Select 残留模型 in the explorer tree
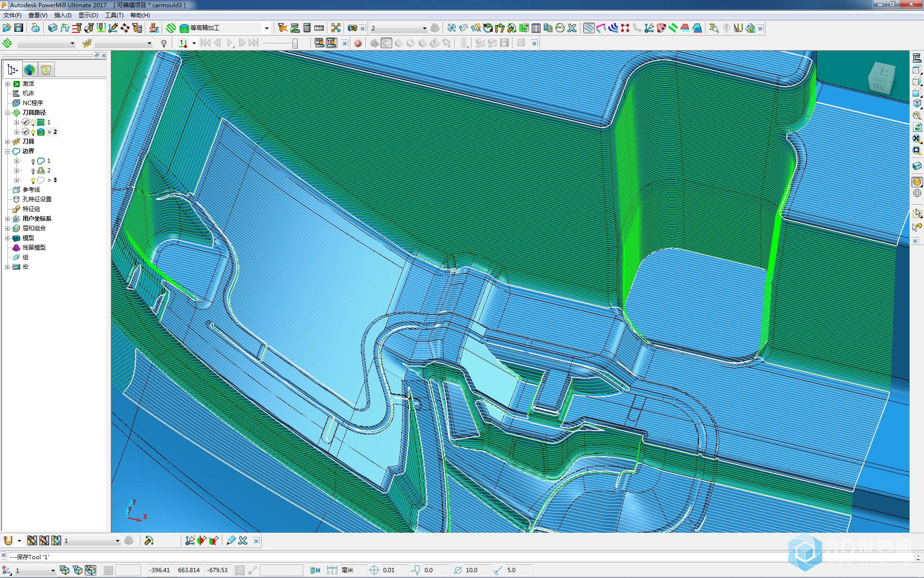This screenshot has width=924, height=578. (x=34, y=248)
